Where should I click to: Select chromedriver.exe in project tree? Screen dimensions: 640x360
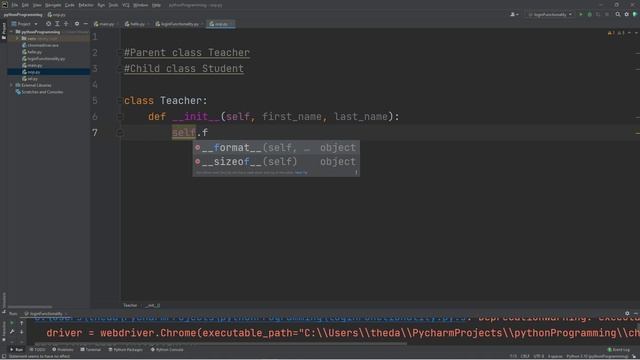(x=40, y=45)
